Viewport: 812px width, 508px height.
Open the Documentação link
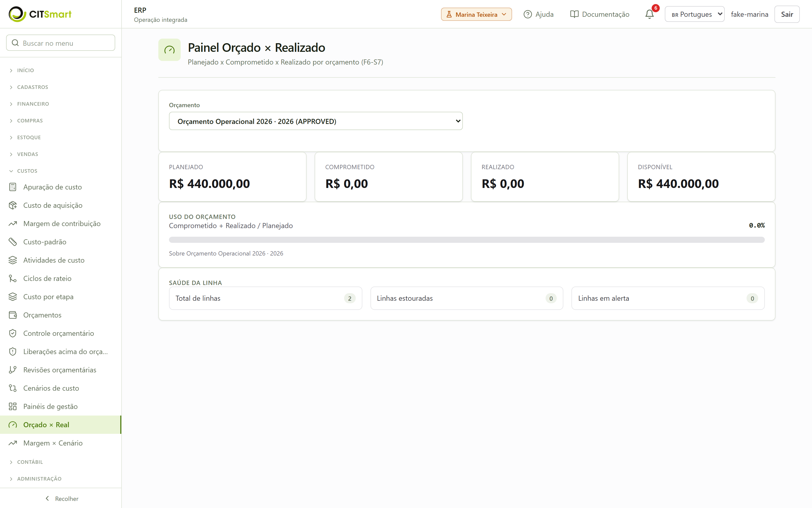(600, 14)
